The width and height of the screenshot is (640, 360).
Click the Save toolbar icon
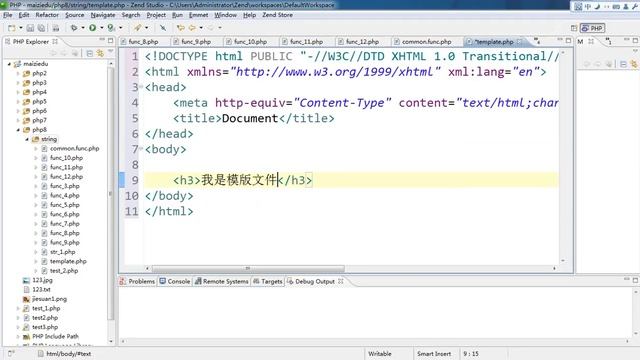pos(30,28)
